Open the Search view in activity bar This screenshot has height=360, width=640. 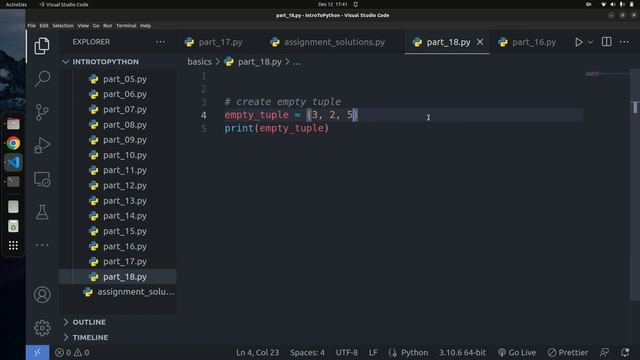[42, 78]
